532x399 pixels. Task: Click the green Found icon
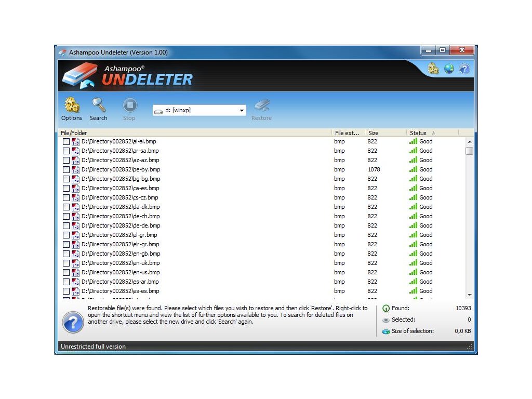coord(386,309)
